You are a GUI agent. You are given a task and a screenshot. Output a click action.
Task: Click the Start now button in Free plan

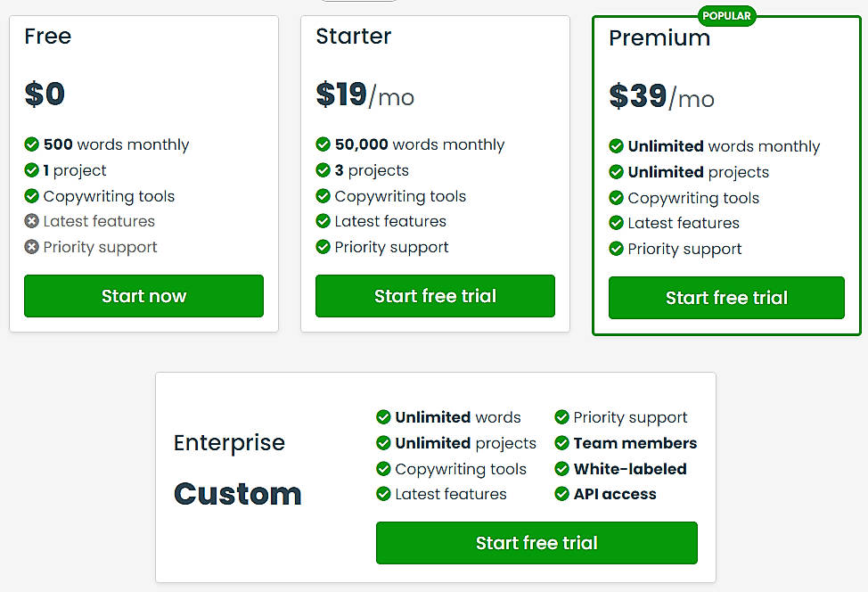[143, 296]
